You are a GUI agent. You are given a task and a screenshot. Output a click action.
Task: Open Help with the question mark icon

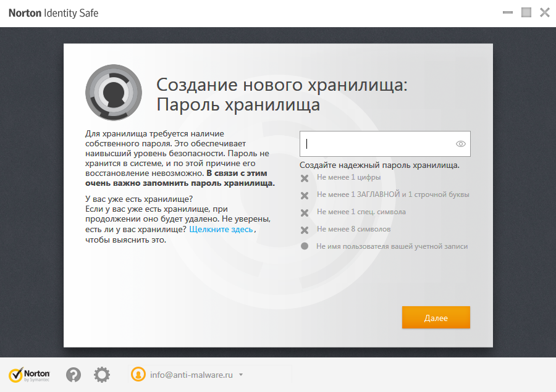tap(74, 375)
